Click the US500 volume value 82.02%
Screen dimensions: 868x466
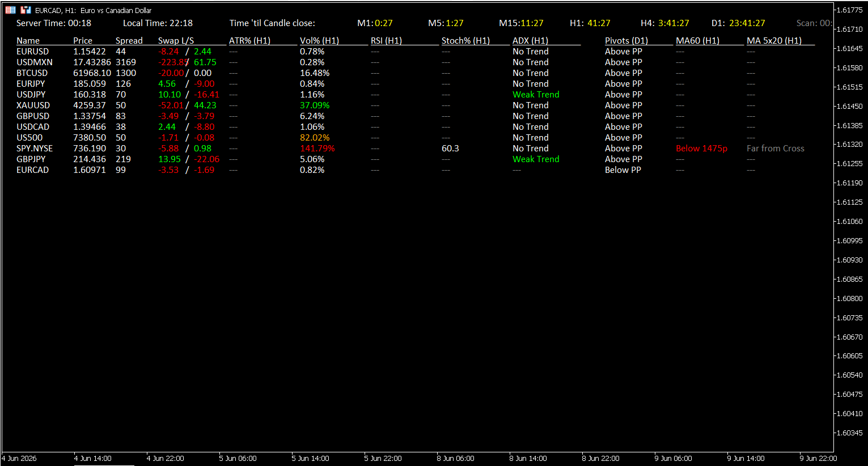315,137
